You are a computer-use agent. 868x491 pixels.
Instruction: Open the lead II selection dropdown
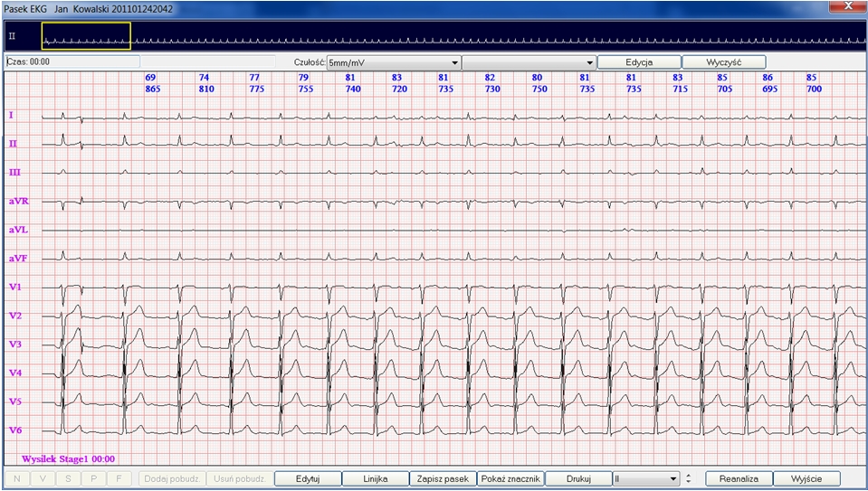pyautogui.click(x=645, y=478)
